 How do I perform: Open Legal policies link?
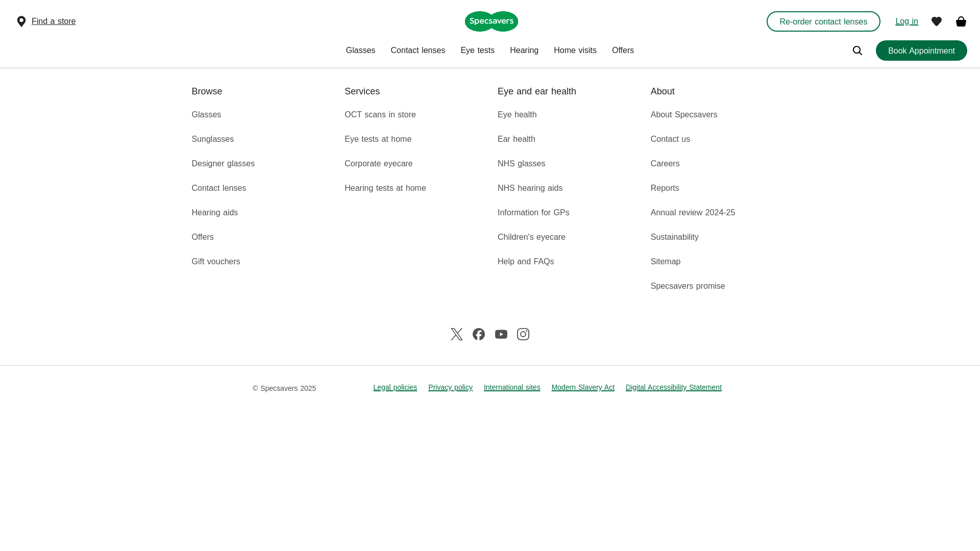[395, 388]
